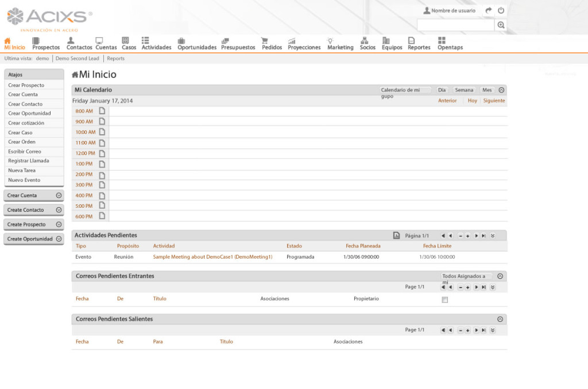Click the Siguiente calendar navigation link

494,100
